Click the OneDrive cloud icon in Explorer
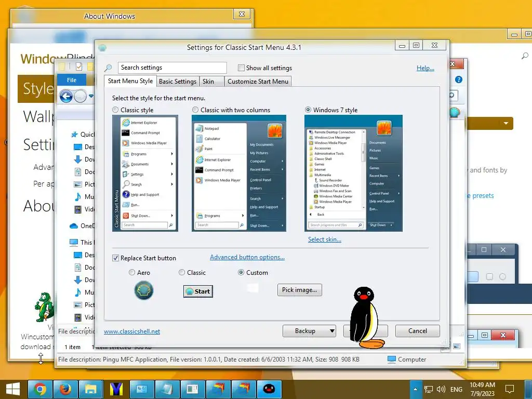The image size is (532, 399). [x=74, y=226]
